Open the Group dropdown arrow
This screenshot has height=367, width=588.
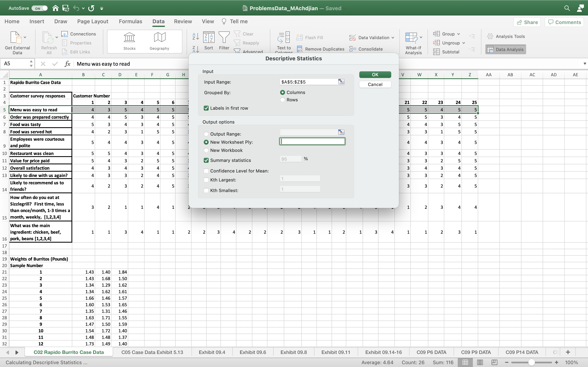[x=459, y=34]
